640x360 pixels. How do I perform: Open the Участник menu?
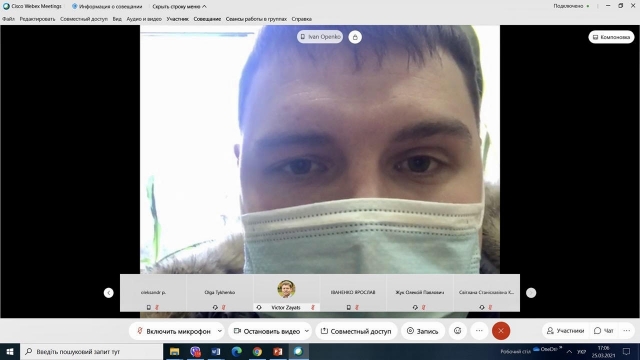[178, 19]
